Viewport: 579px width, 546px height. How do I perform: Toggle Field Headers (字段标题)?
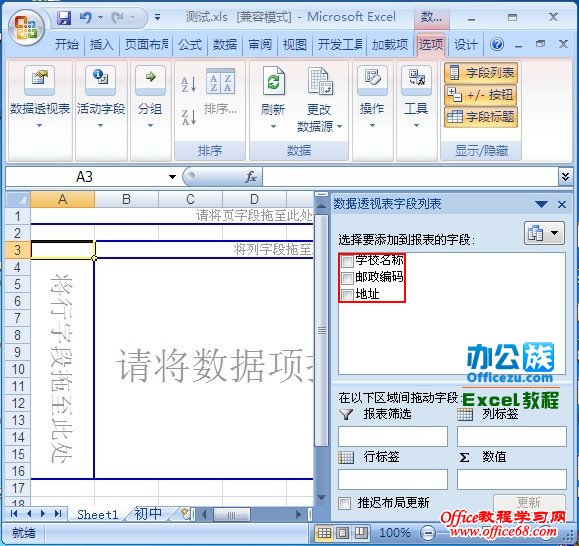481,117
